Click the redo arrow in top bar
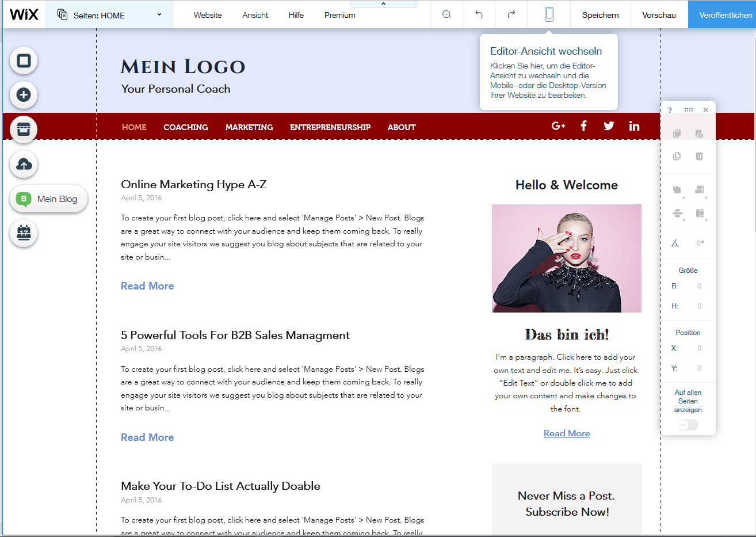 [x=511, y=14]
